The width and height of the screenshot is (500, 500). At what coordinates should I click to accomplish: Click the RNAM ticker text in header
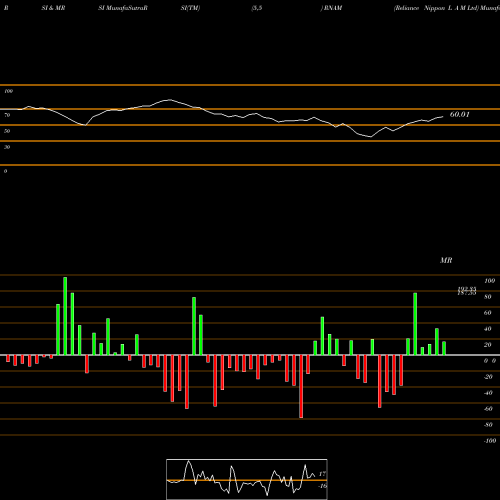click(333, 8)
